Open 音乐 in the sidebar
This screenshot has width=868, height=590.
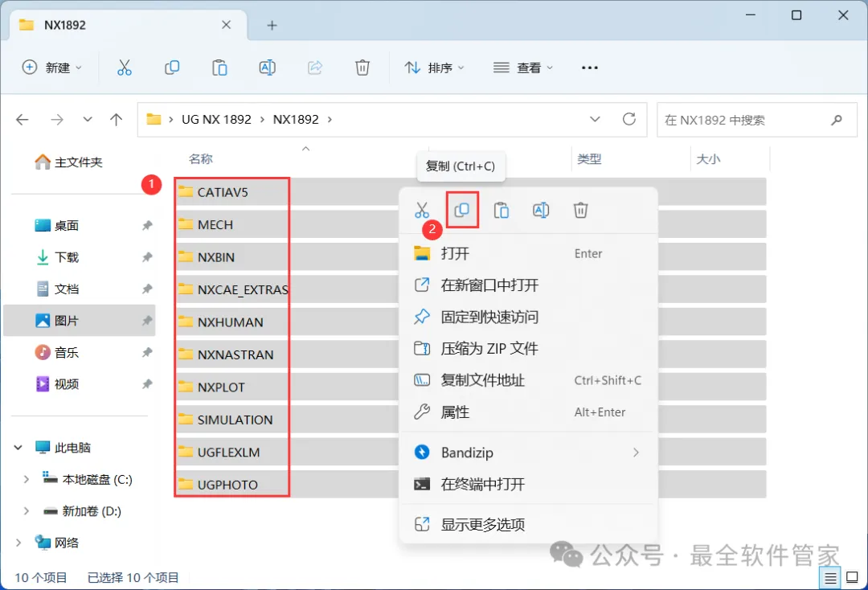point(79,353)
